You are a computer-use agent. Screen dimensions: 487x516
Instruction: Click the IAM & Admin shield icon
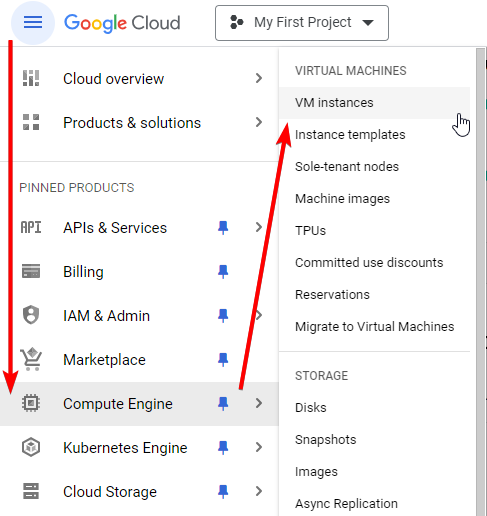tap(31, 315)
